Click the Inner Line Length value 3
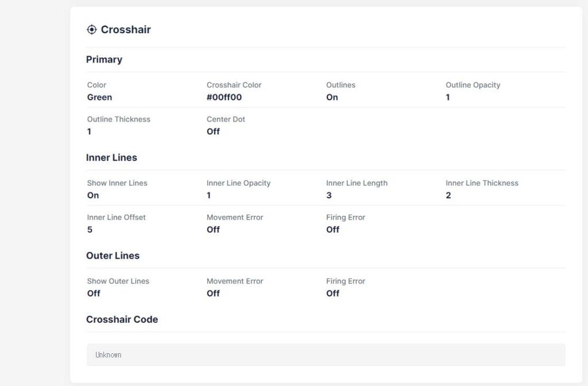Viewport: 588px width, 386px height. [328, 196]
